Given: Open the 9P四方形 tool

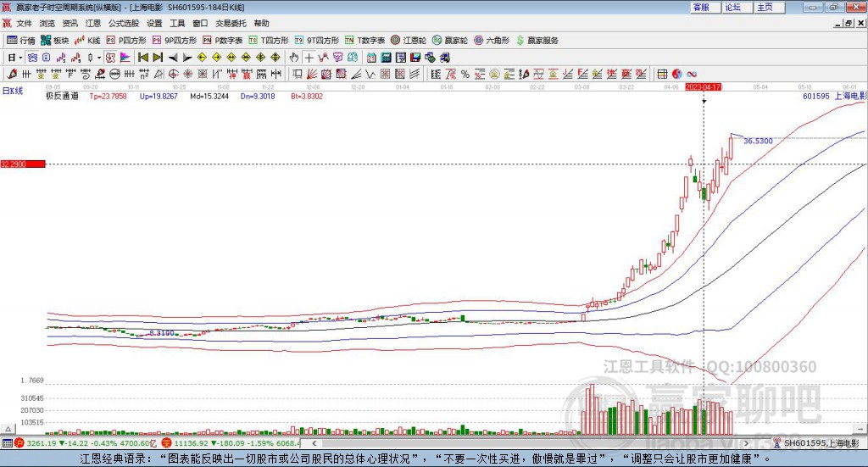Looking at the screenshot, I should pos(175,41).
